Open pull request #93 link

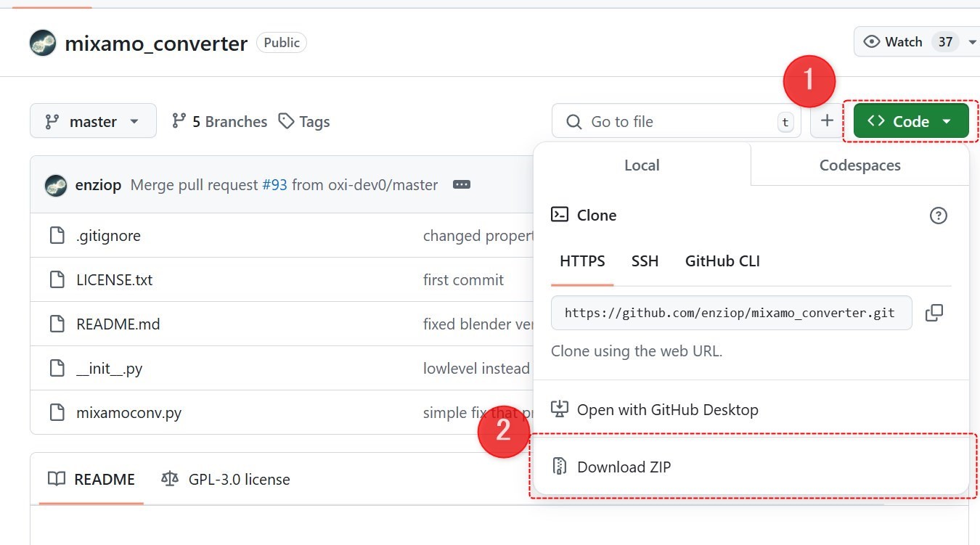click(274, 185)
